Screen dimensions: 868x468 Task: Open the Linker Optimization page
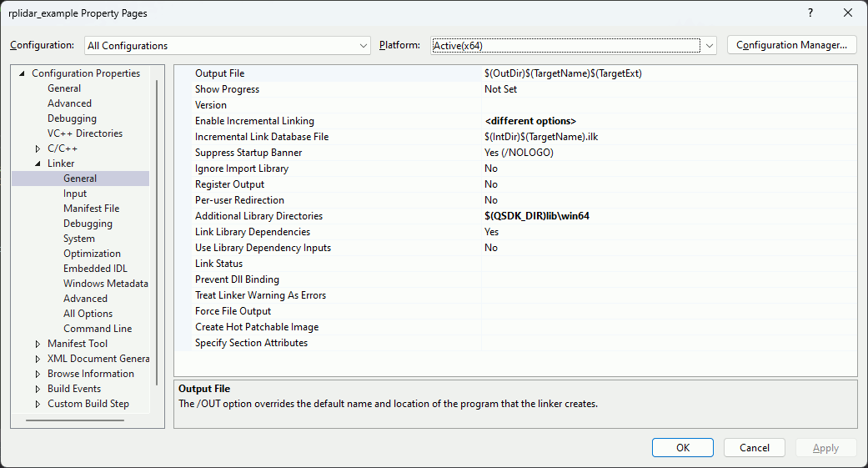coord(92,253)
